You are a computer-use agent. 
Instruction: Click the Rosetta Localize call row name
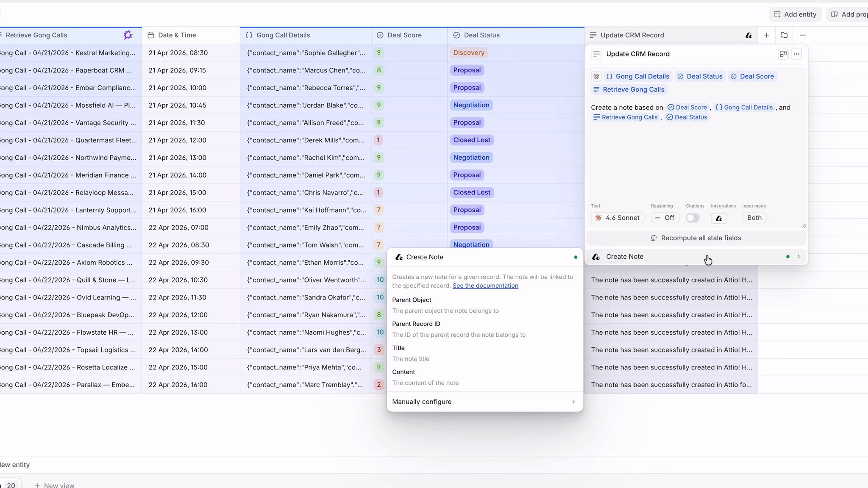coord(71,367)
